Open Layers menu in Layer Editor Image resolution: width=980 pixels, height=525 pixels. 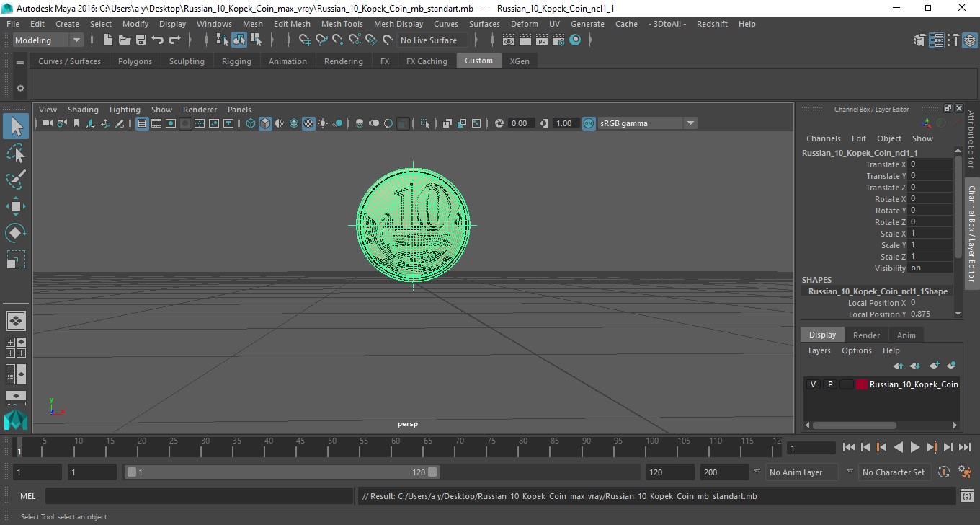[819, 350]
